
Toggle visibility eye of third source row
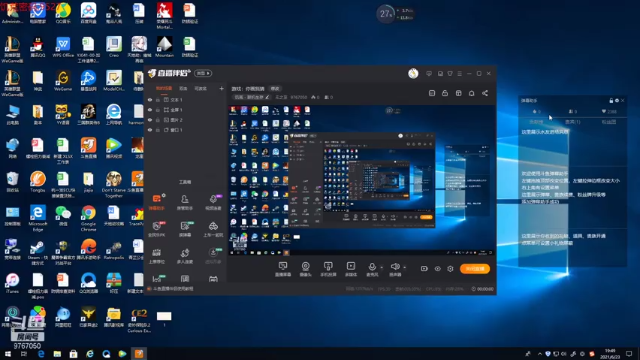click(150, 120)
